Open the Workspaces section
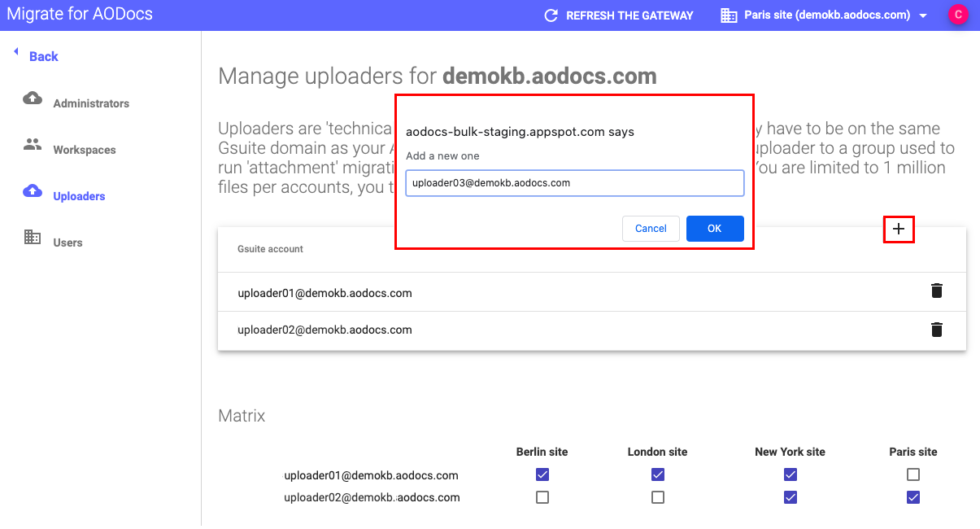Image resolution: width=980 pixels, height=529 pixels. [85, 149]
